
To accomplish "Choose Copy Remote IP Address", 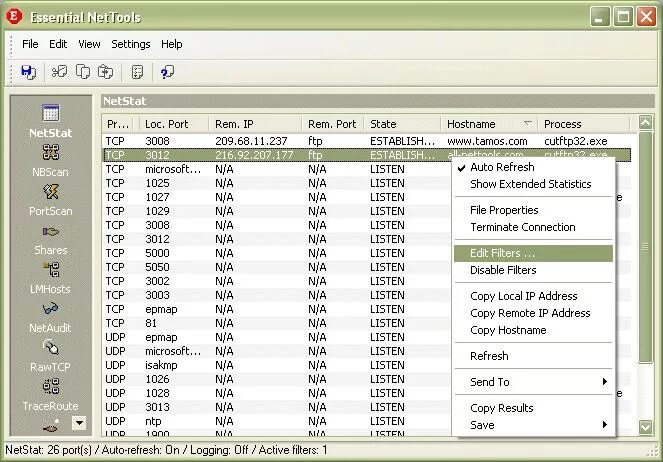I will pyautogui.click(x=534, y=313).
